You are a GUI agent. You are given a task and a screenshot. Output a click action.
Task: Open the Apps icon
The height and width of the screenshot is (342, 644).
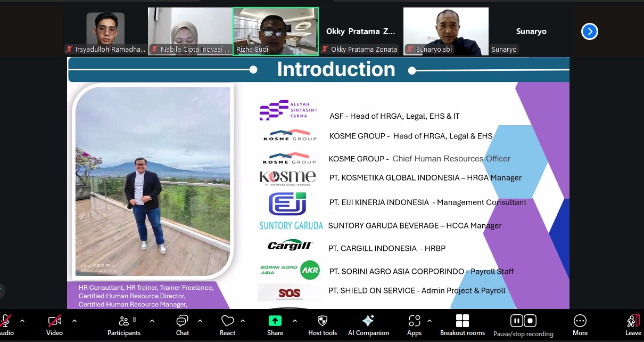[414, 325]
